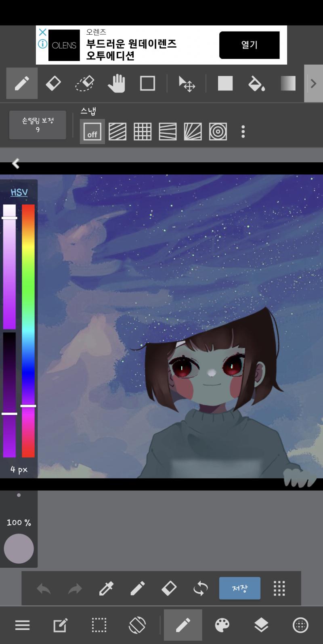Turn snap off
This screenshot has width=323, height=644.
coord(92,132)
